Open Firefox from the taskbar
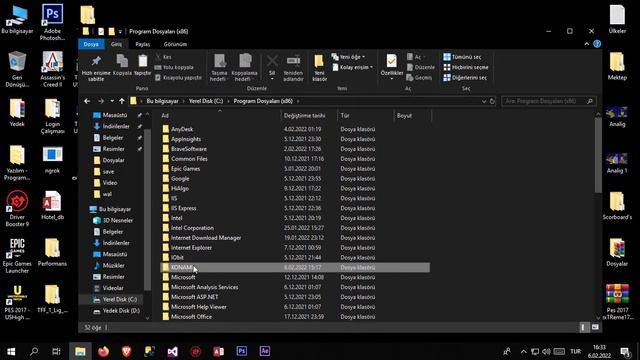The image size is (640, 360). [103, 351]
